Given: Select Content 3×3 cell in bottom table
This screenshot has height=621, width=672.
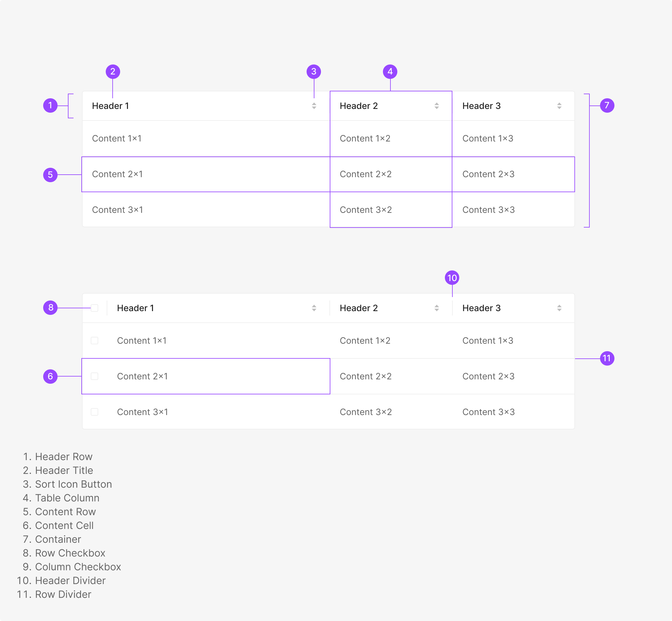Looking at the screenshot, I should tap(488, 412).
